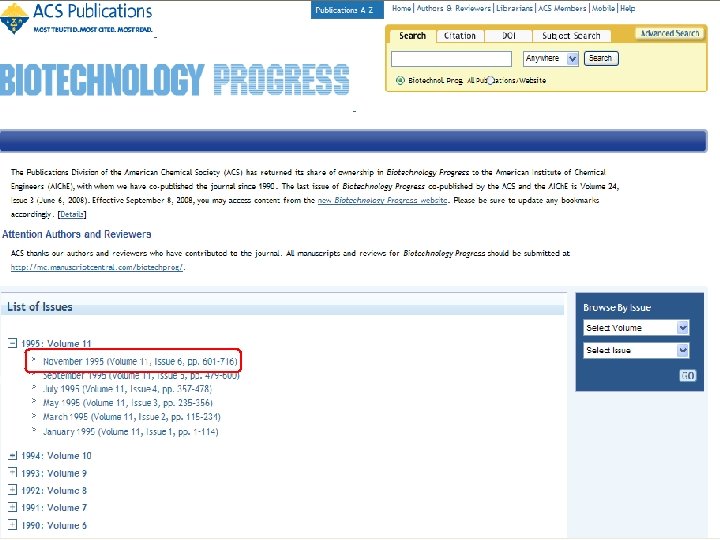Open the Select Issue dropdown
The width and height of the screenshot is (720, 540).
[636, 350]
